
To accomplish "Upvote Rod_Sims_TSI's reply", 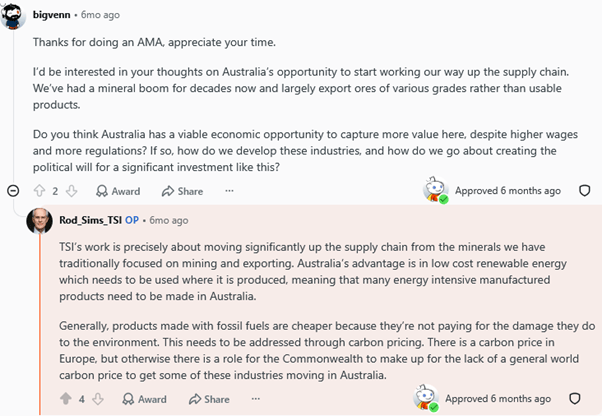I will [66, 399].
